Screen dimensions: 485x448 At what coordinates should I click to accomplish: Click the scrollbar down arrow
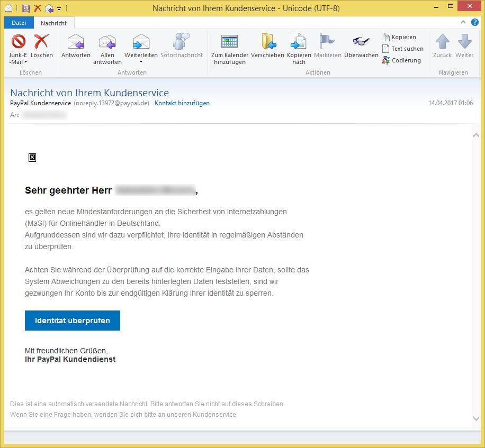(476, 418)
